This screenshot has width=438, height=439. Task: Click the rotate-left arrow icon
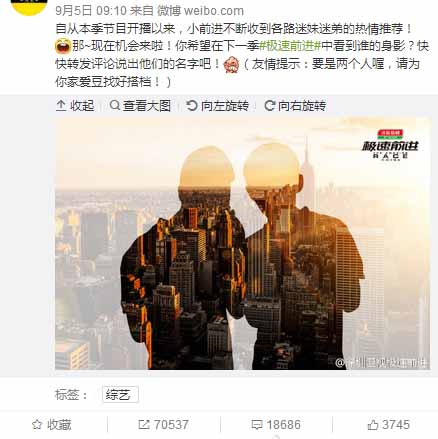(192, 105)
